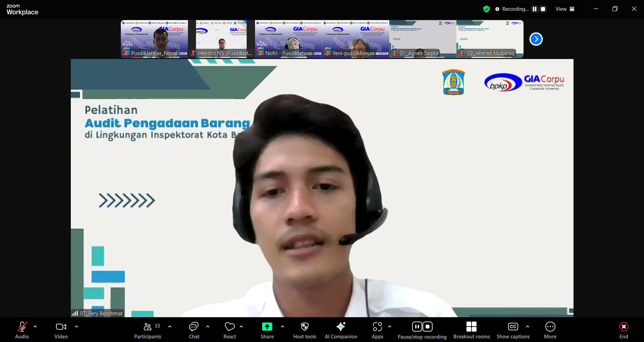The height and width of the screenshot is (342, 644).
Task: Show meeting captions
Action: (513, 330)
